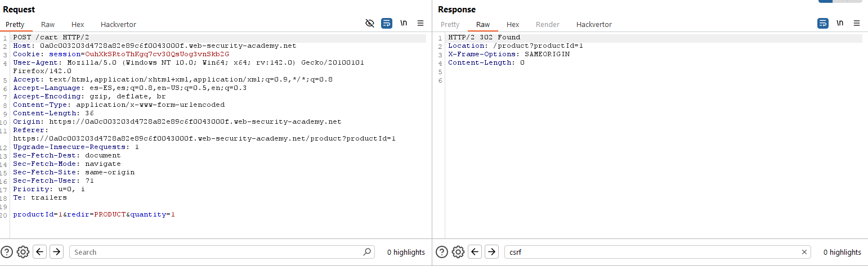Click Request search help icon
The image size is (868, 266).
(x=7, y=252)
